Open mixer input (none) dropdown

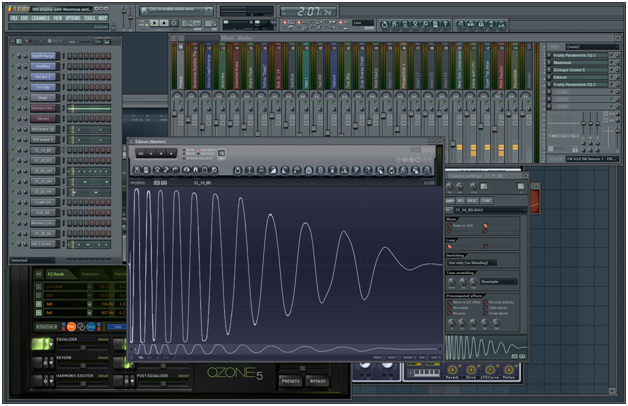592,47
